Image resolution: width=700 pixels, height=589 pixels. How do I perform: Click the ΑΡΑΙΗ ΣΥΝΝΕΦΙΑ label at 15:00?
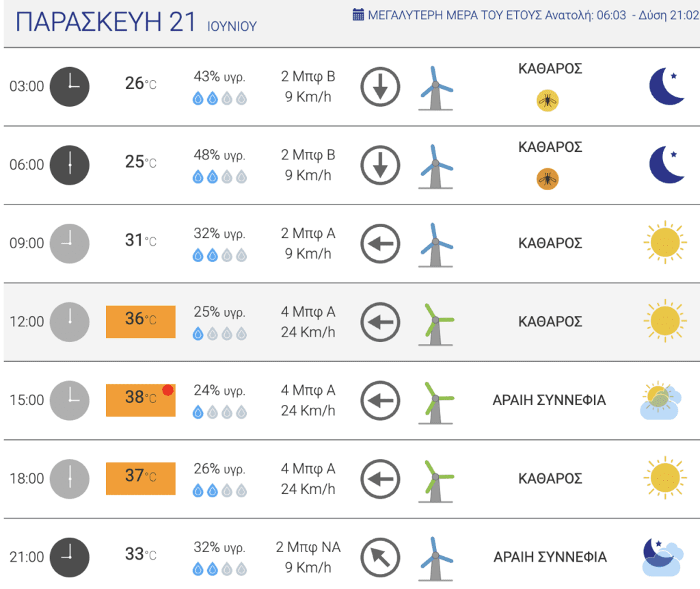tap(549, 400)
